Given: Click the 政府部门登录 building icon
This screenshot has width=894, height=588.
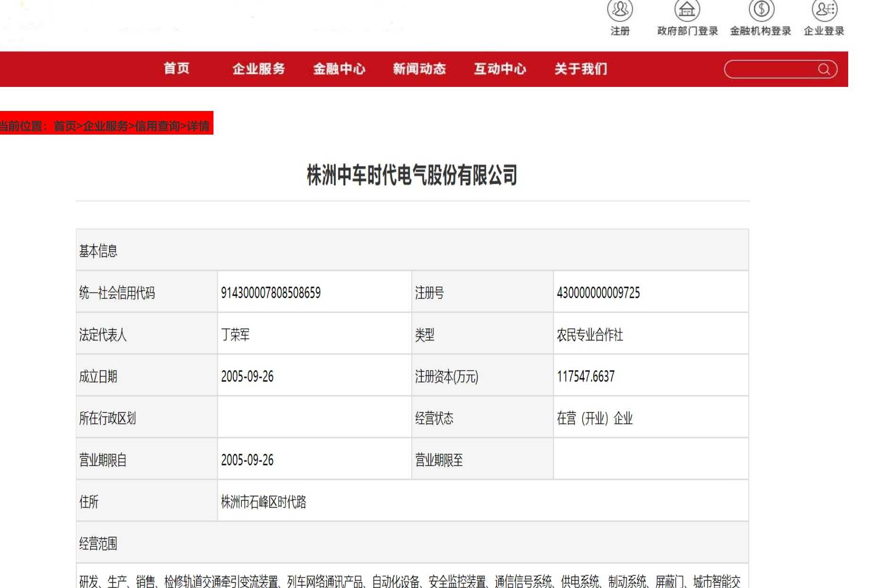Looking at the screenshot, I should pos(687,9).
